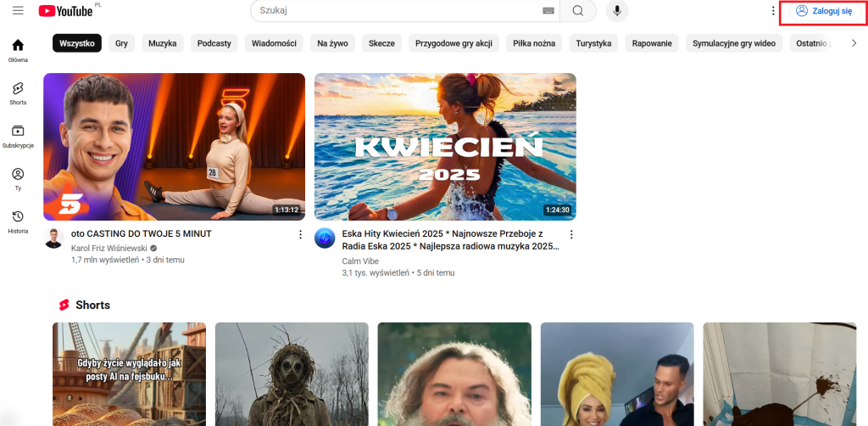Select the Rapowanie filter chip
This screenshot has width=868, height=426.
(x=652, y=43)
